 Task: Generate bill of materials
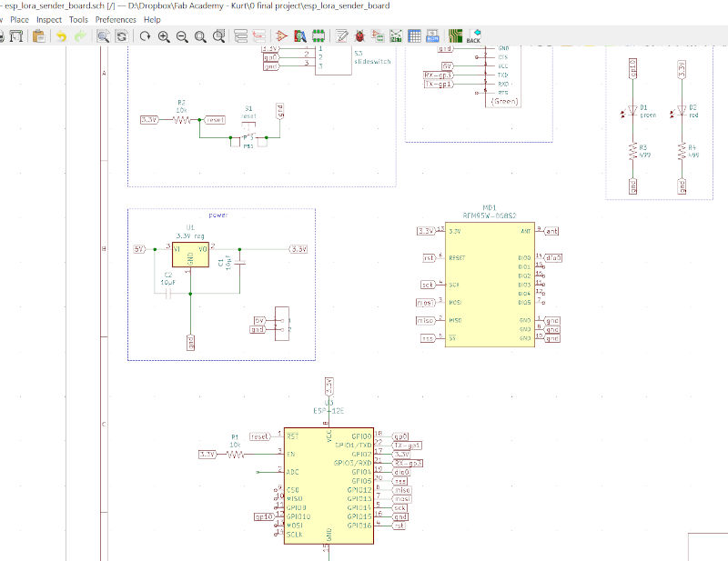point(432,36)
